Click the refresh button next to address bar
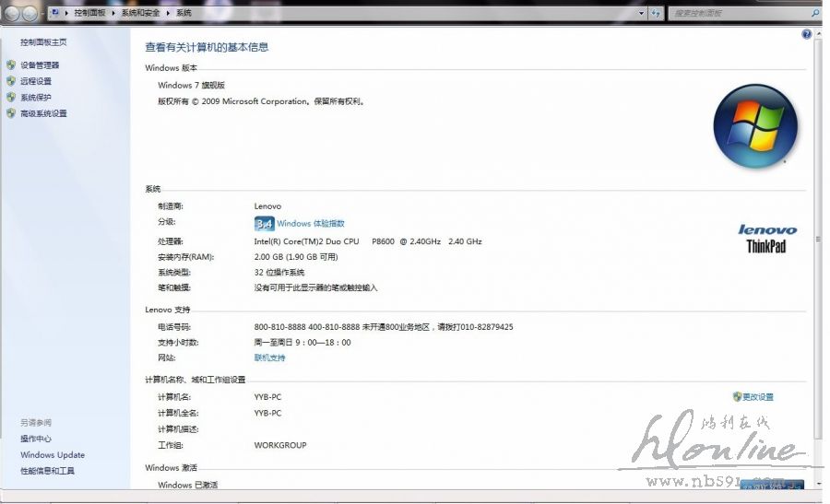The height and width of the screenshot is (504, 830). pyautogui.click(x=656, y=13)
